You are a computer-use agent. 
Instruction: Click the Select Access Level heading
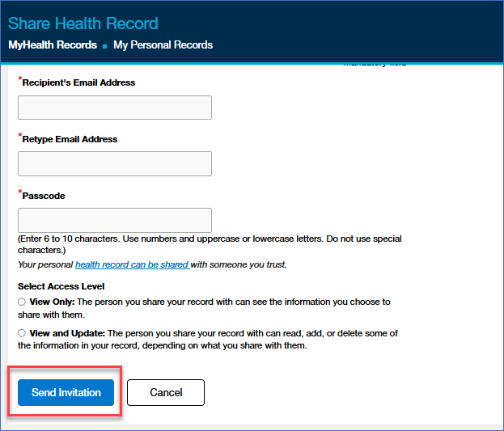pos(61,286)
